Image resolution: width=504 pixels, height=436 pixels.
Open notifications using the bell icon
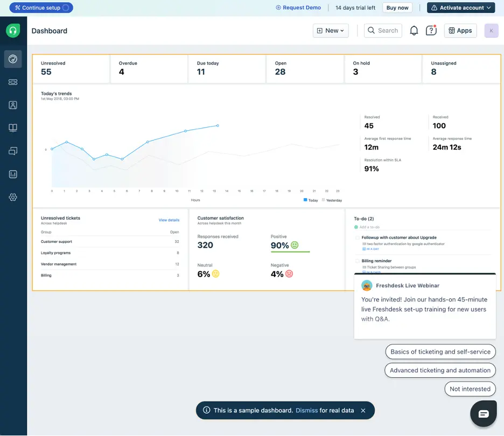[414, 30]
